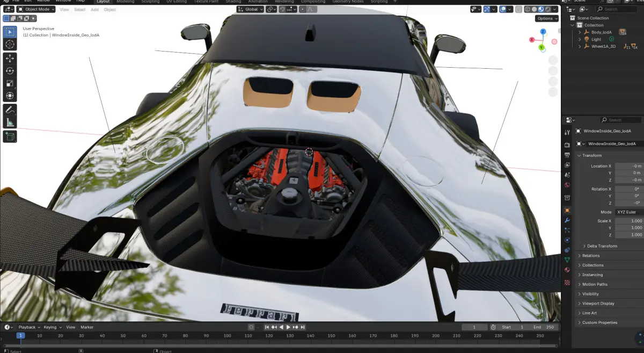Select the Add Cube tool
644x353 pixels.
tap(10, 136)
